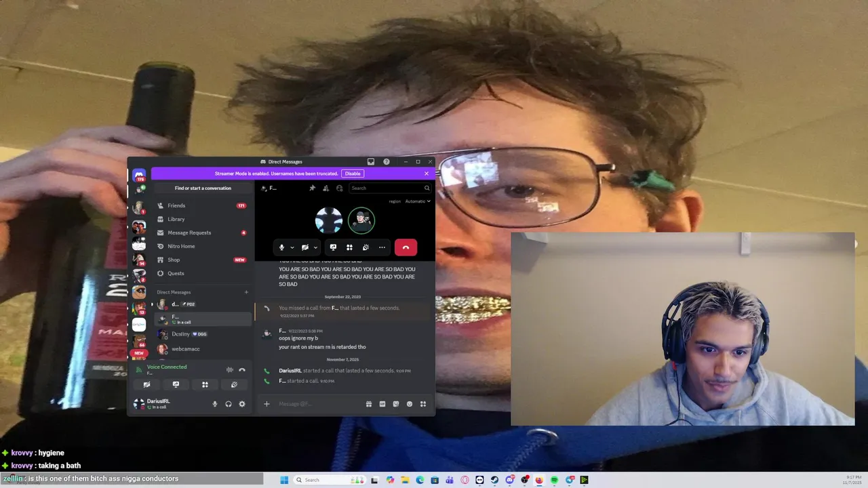Add friends to DM icon

pos(326,188)
